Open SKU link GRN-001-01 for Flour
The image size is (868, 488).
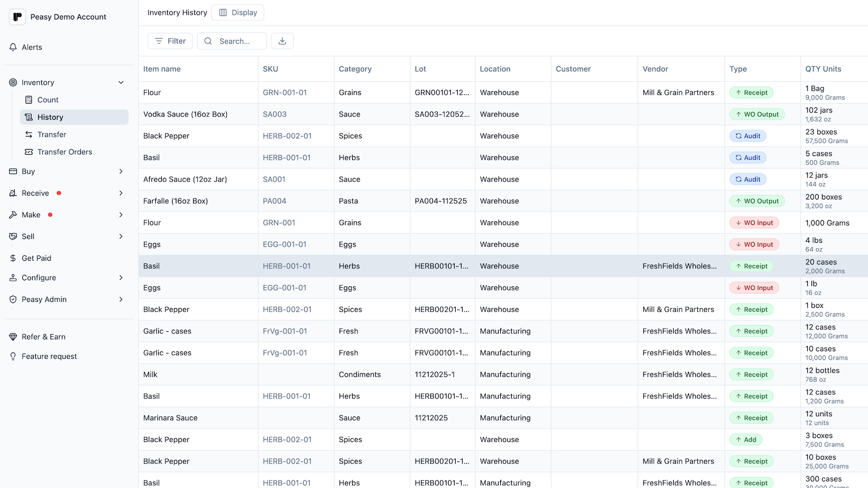(x=284, y=92)
